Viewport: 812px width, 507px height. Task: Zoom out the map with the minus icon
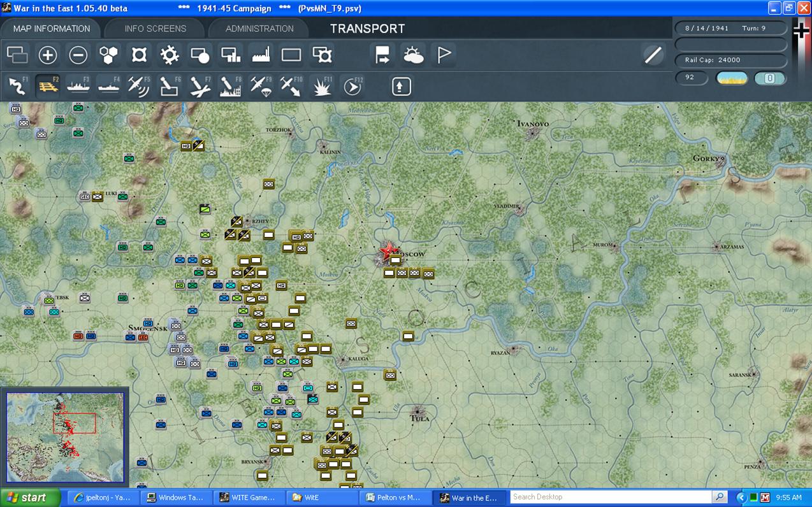point(78,55)
